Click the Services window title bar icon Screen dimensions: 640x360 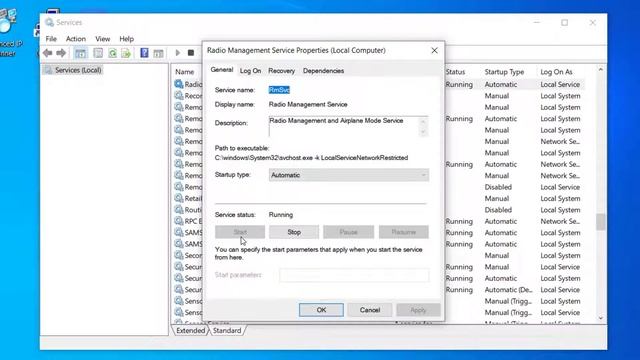49,22
